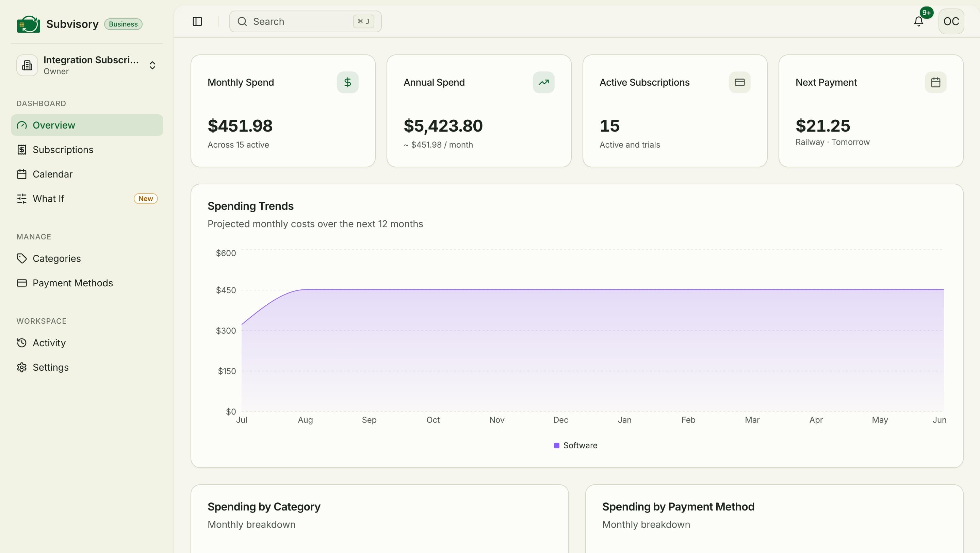
Task: Click the What If sliders icon
Action: (22, 199)
